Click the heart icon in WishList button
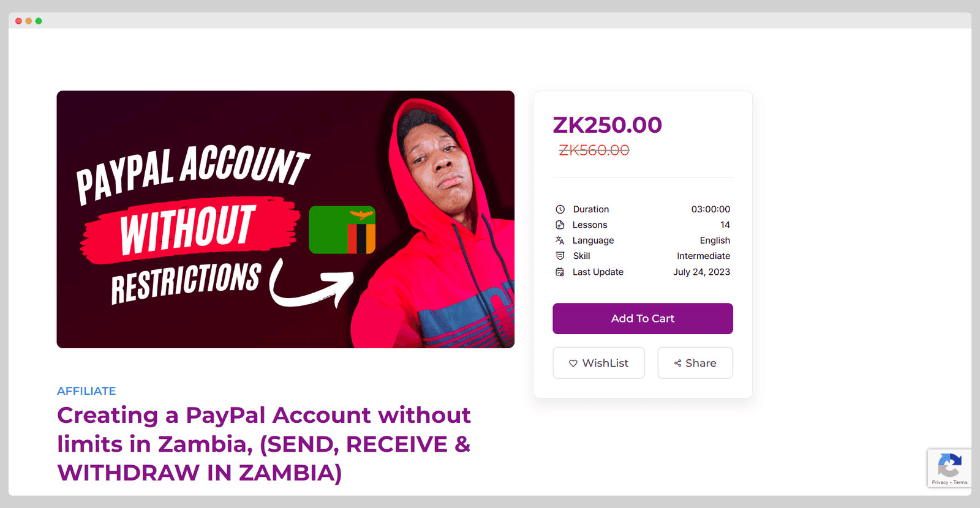Screen dimensions: 980x508 pos(573,363)
